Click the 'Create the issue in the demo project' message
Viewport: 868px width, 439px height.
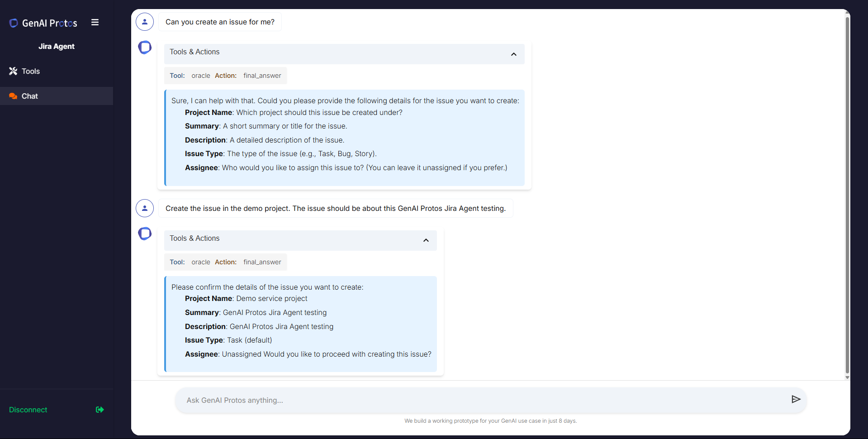(336, 208)
